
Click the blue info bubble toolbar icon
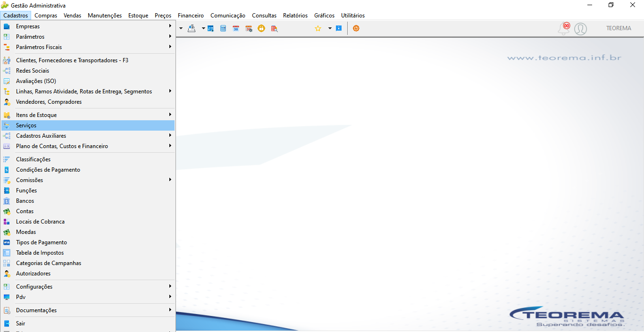pos(339,28)
